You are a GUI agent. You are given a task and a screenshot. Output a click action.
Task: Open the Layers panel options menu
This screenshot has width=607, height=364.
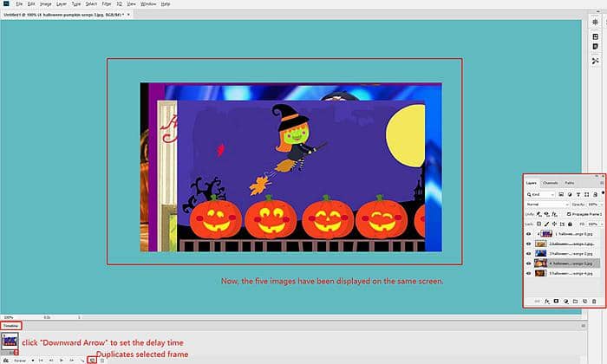602,183
